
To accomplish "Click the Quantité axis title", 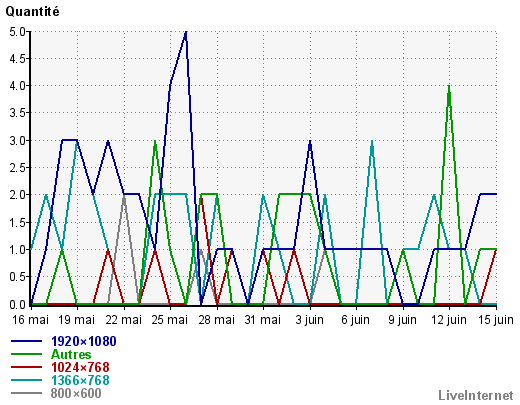I will pos(32,12).
